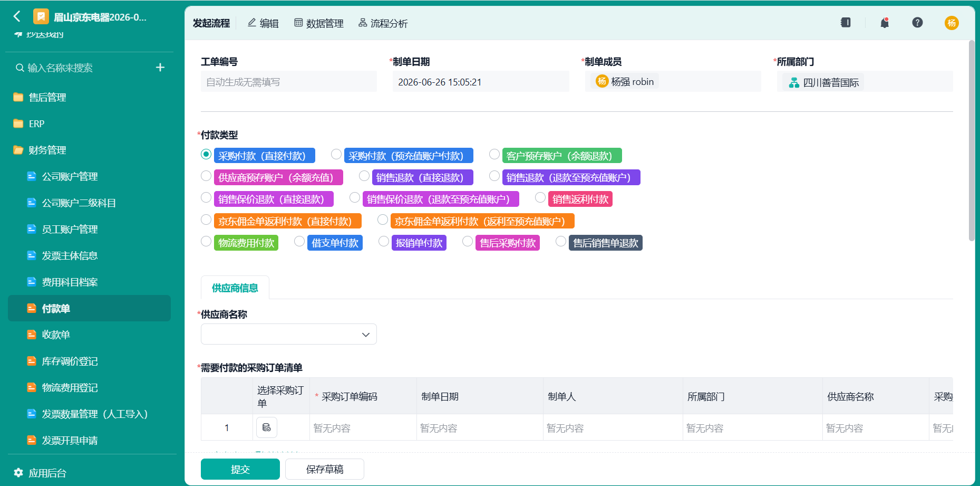Click the vertical scrollbar on right
Viewport: 980px width, 486px height.
pos(972,141)
